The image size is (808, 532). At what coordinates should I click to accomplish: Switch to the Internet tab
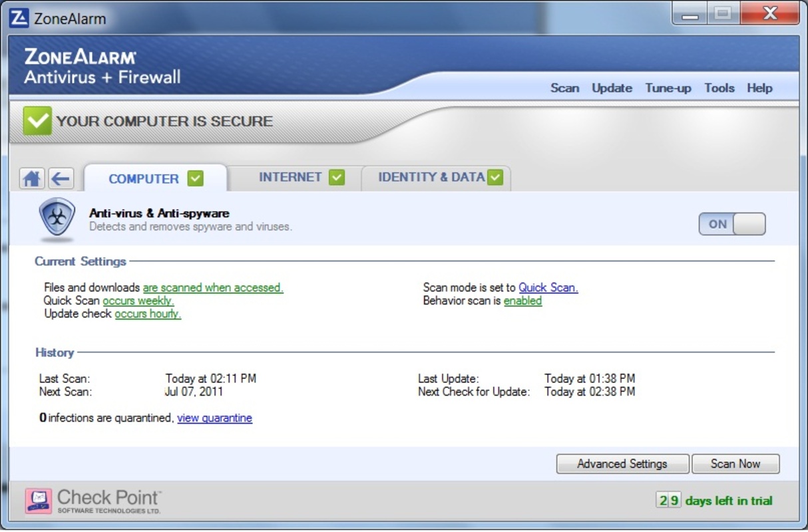[290, 178]
